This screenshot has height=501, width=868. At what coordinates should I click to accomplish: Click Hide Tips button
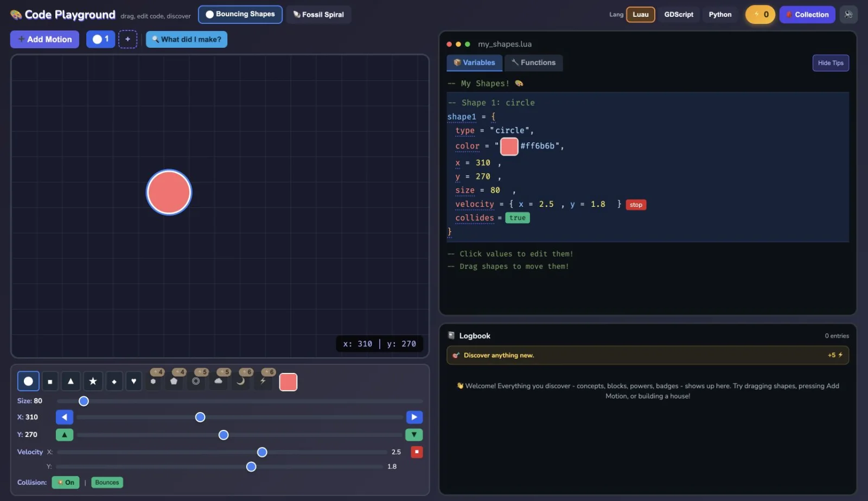(x=831, y=63)
